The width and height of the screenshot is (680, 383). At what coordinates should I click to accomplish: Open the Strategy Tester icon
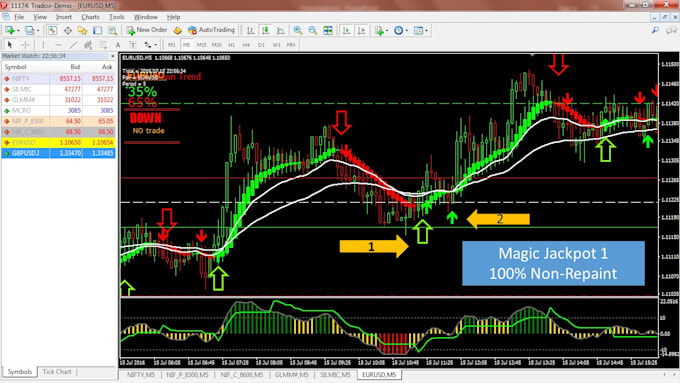[x=112, y=30]
